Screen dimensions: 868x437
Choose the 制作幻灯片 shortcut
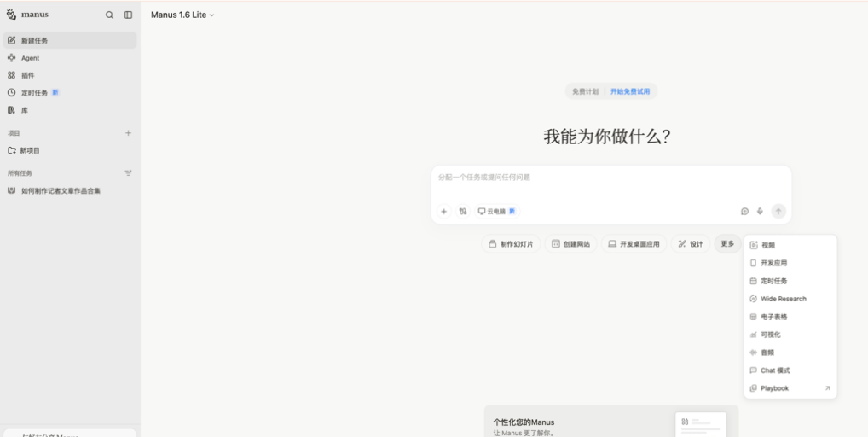pos(511,244)
